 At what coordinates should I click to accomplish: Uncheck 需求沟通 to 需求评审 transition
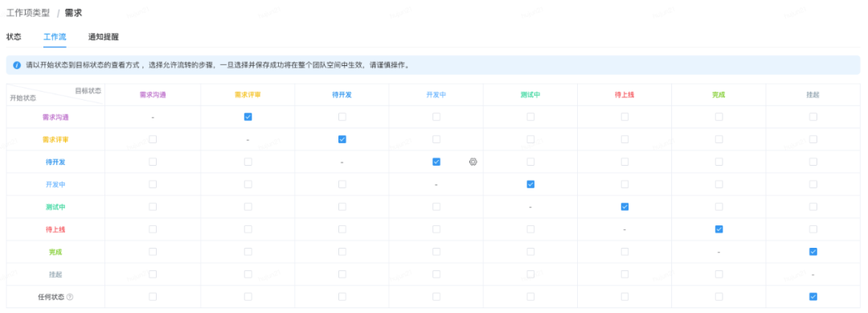[x=248, y=117]
